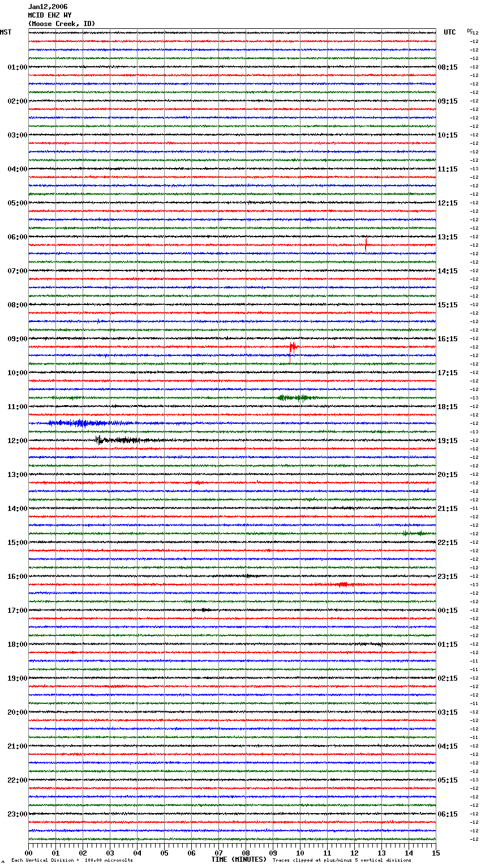Click the 03:15 UTC time label

click(x=448, y=712)
